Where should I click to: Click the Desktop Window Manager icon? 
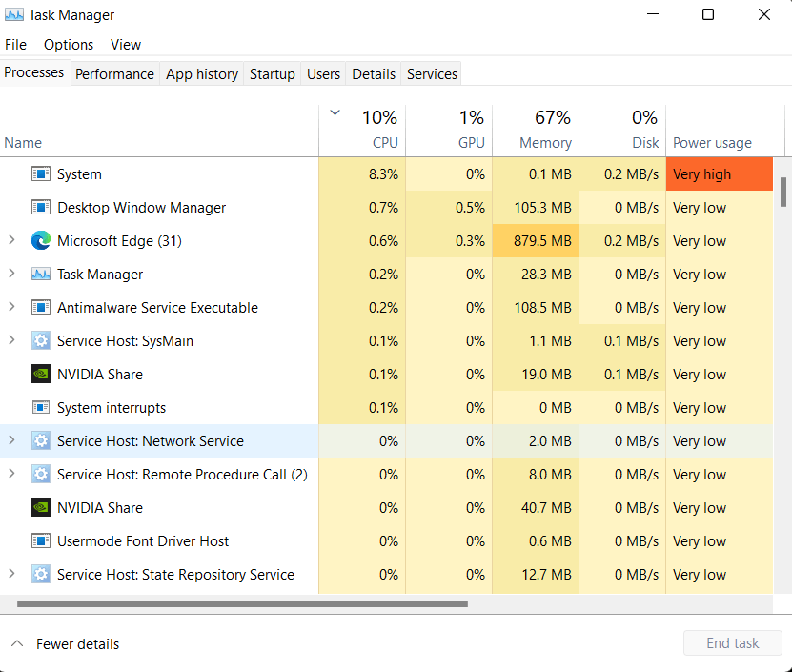41,207
